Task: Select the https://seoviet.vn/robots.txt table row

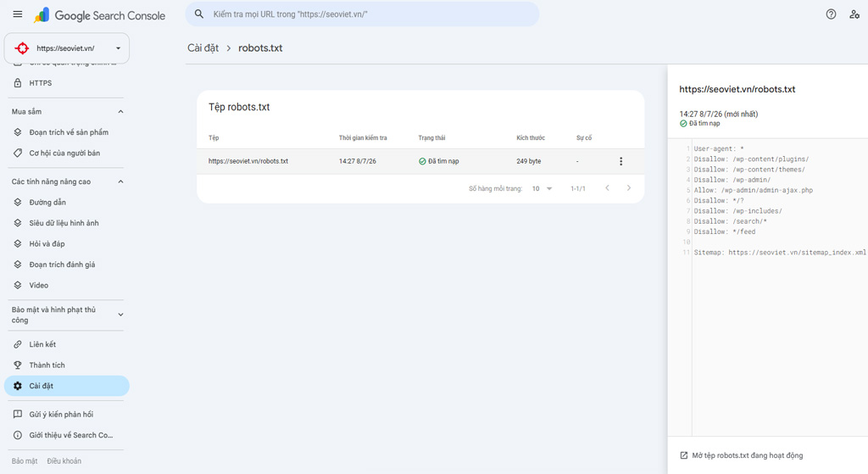Action: (420, 161)
